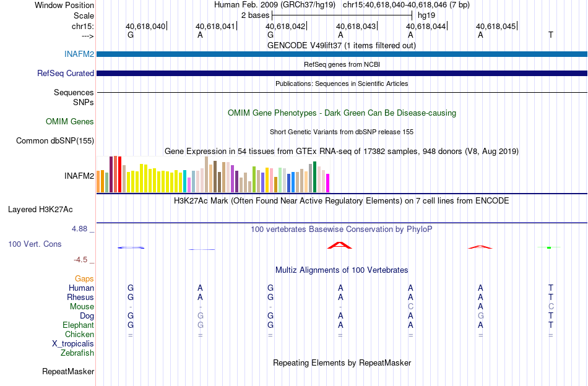
Task: Click the Dog species label
Action: (x=87, y=316)
